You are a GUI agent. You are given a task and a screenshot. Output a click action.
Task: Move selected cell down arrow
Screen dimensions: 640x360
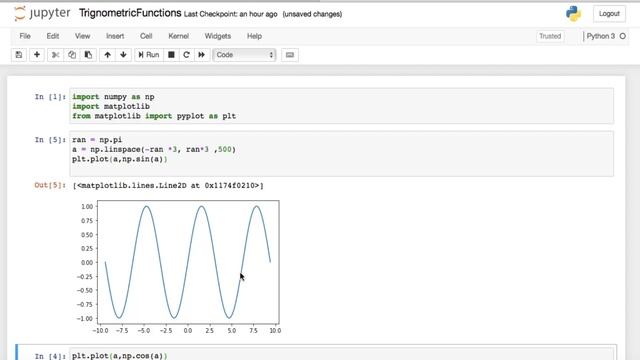pyautogui.click(x=123, y=55)
